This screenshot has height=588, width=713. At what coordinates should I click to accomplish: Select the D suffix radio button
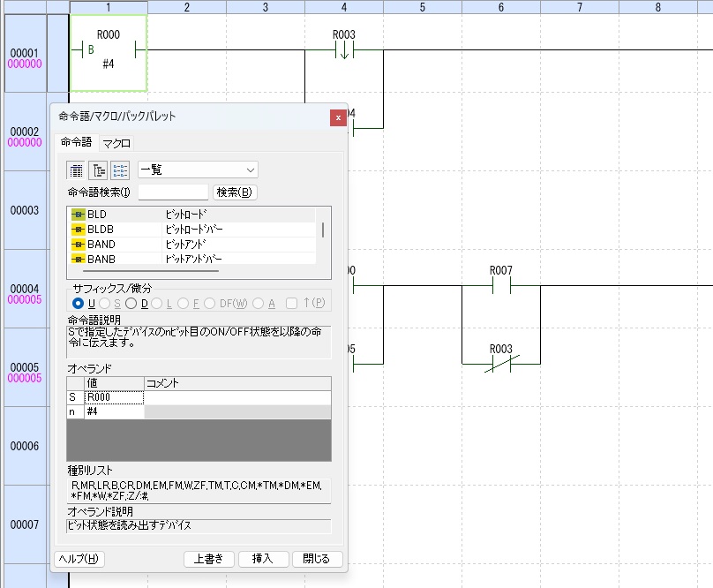[131, 303]
